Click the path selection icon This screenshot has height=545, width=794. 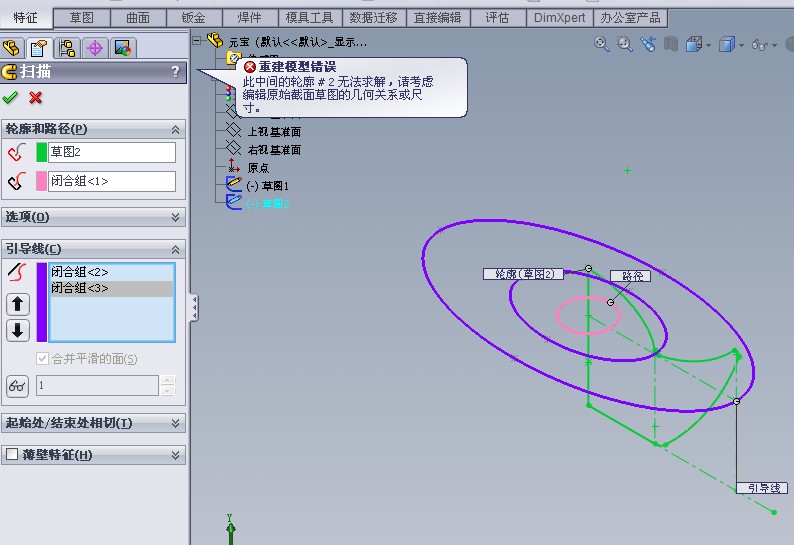coord(17,181)
